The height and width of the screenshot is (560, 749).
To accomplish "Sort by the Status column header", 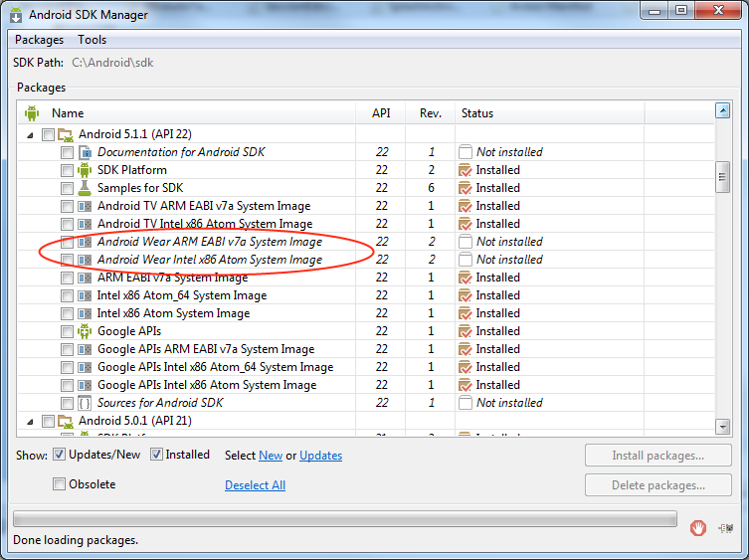I will 549,113.
